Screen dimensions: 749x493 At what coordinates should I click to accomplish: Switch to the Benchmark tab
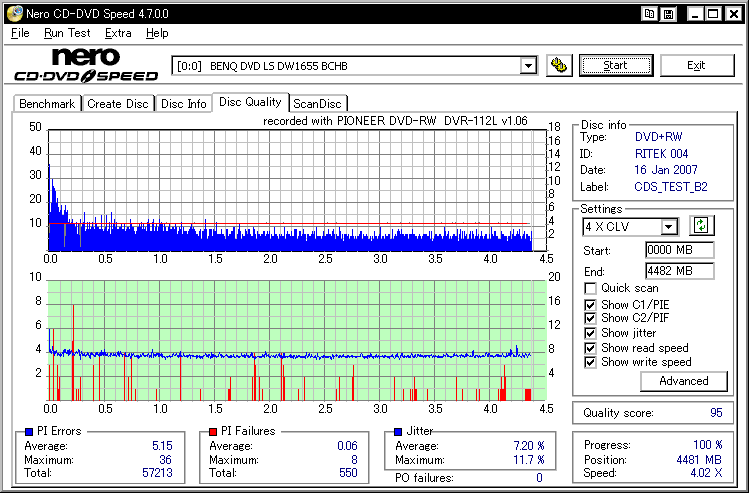47,104
